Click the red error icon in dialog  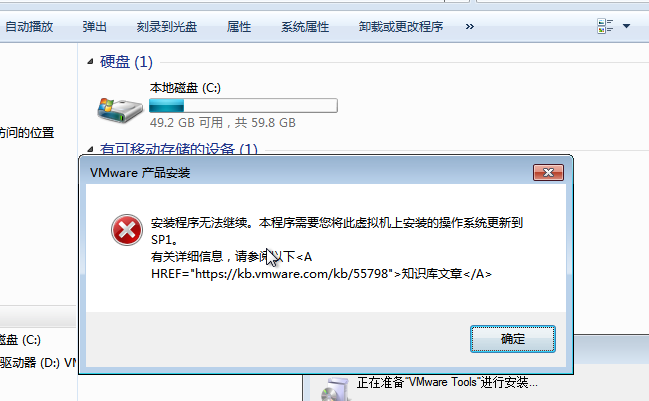tap(127, 230)
